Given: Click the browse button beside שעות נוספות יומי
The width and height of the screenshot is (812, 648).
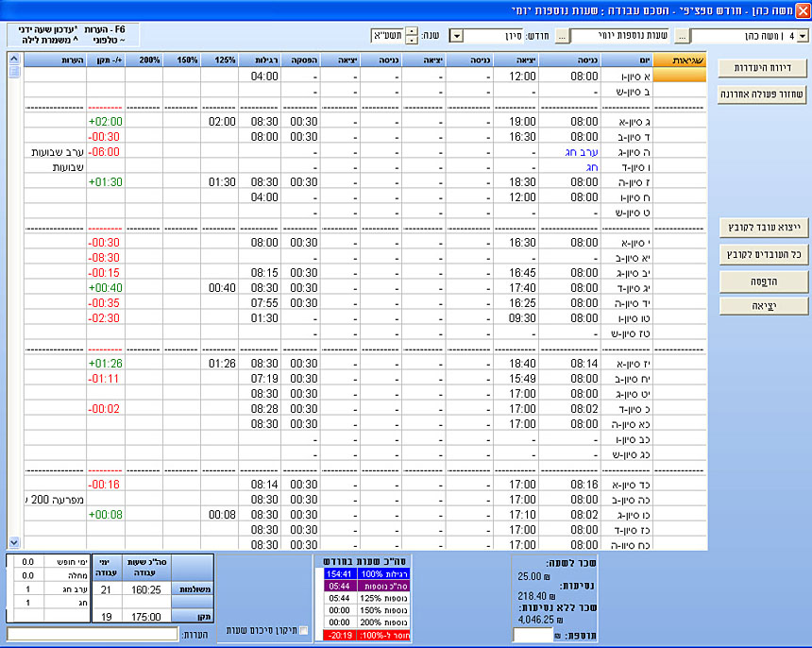Looking at the screenshot, I should pos(562,36).
